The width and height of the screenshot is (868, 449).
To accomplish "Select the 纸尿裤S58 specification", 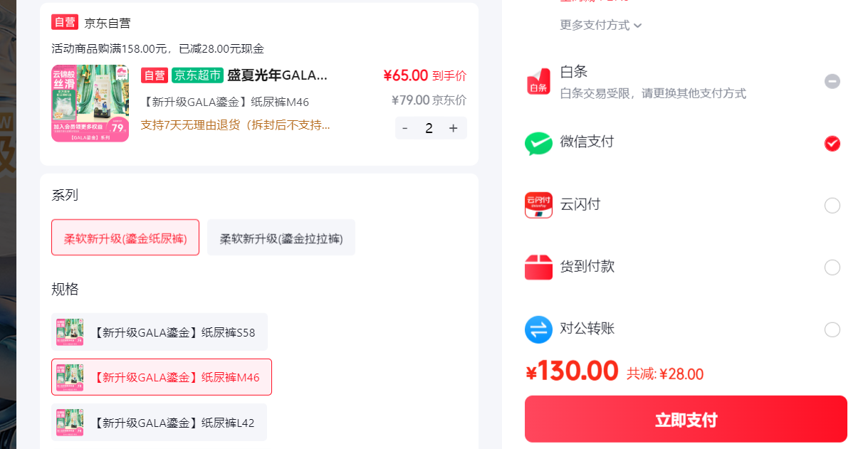I will pyautogui.click(x=160, y=332).
